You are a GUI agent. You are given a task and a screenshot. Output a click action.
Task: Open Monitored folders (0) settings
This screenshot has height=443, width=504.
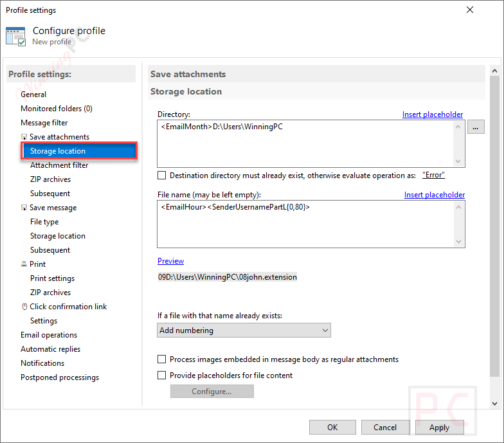click(x=57, y=109)
